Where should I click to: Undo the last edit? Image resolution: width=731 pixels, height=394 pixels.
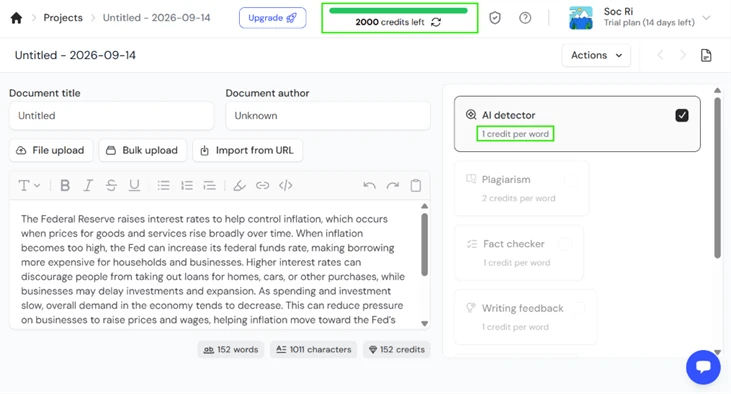[370, 186]
